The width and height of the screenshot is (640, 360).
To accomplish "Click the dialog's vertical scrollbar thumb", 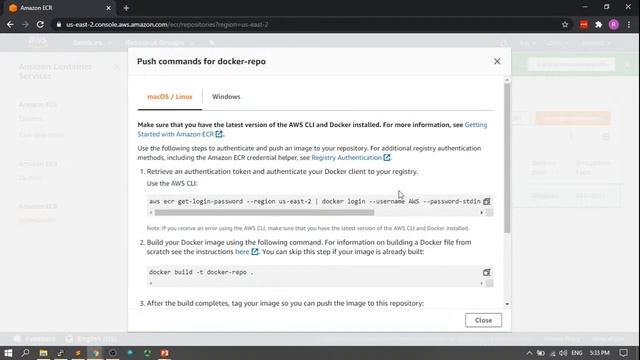I will coord(507,158).
